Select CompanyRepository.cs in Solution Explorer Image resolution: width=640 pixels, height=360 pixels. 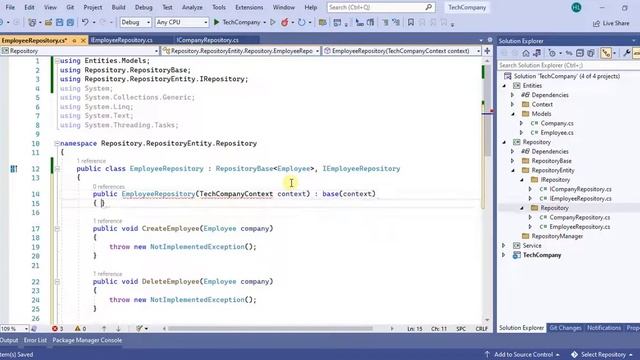click(x=579, y=218)
